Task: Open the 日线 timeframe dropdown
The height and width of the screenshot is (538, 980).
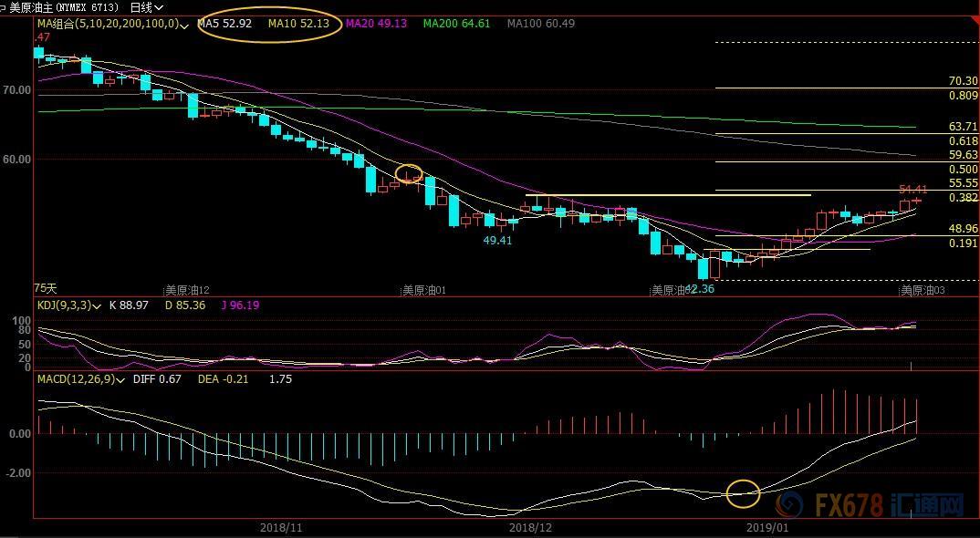Action: 146,7
